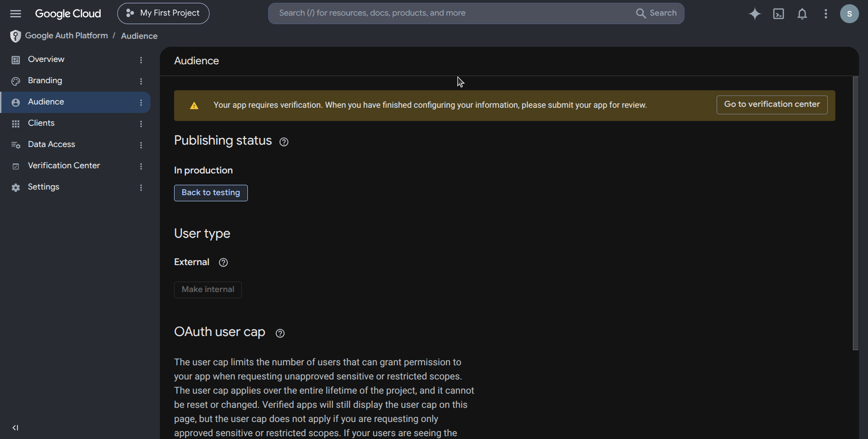The width and height of the screenshot is (868, 439).
Task: Click the Make internal button
Action: pos(208,290)
